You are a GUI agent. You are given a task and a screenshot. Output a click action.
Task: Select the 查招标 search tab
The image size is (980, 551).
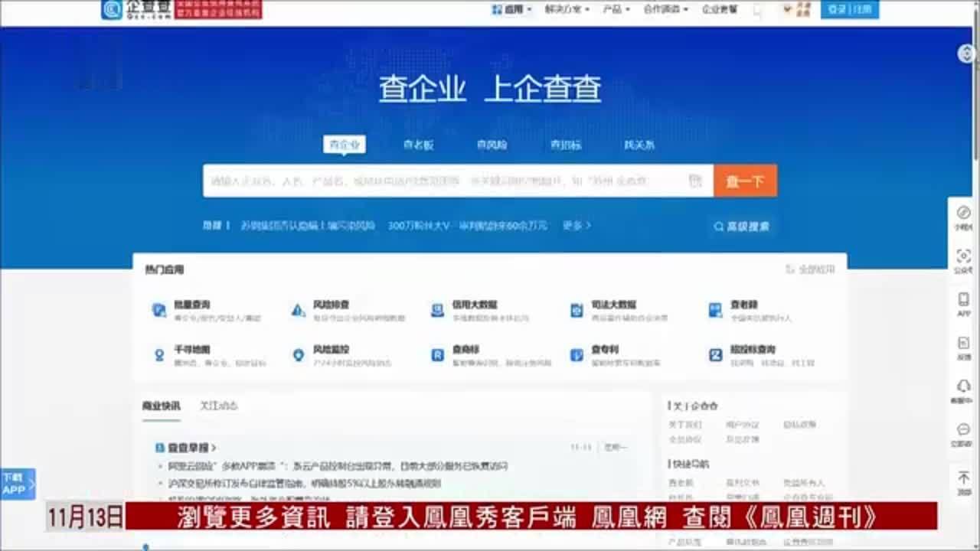click(566, 145)
